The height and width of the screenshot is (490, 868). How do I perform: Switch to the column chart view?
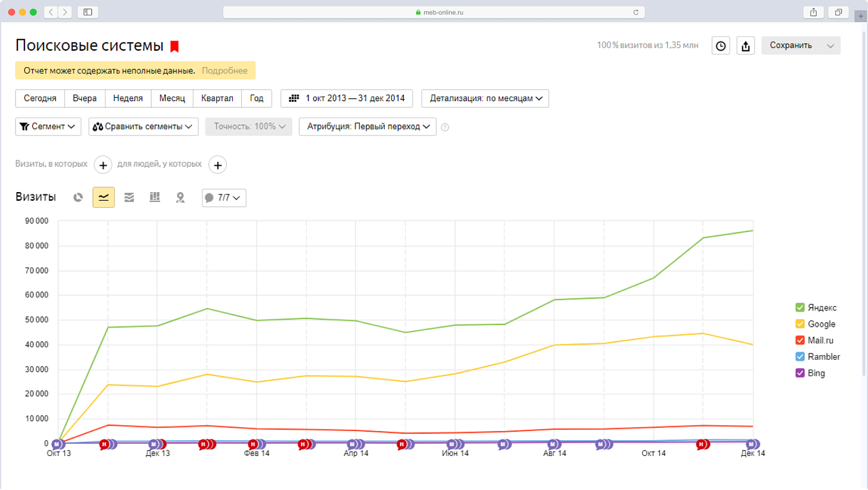155,197
